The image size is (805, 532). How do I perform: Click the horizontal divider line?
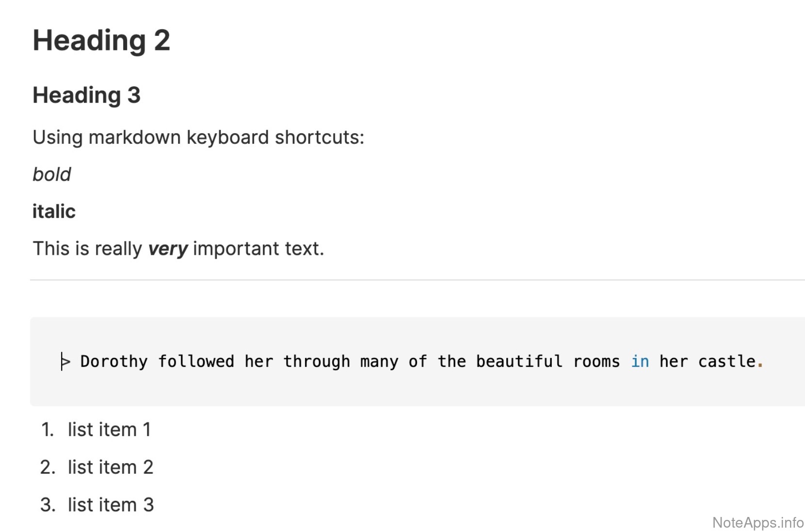417,280
